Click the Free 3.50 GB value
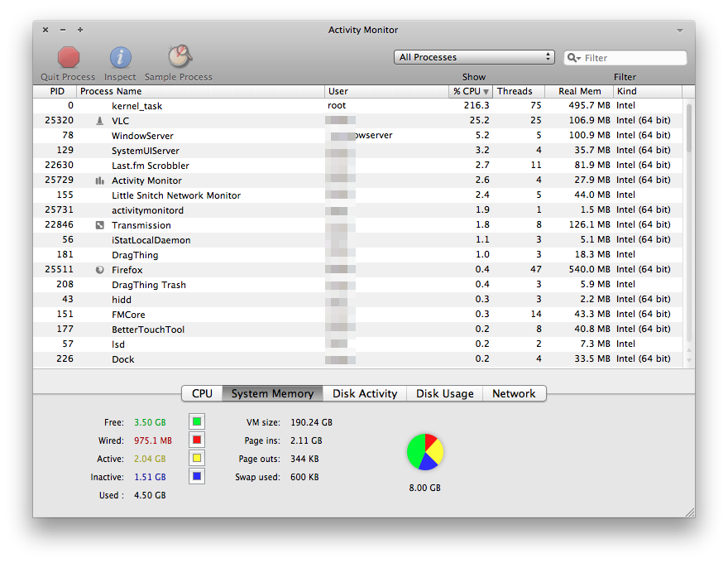Image resolution: width=728 pixels, height=563 pixels. tap(150, 422)
